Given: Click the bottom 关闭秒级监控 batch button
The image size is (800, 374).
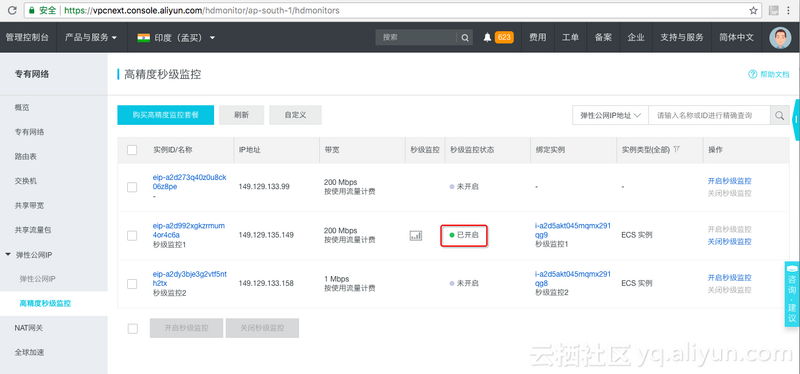Looking at the screenshot, I should point(262,328).
